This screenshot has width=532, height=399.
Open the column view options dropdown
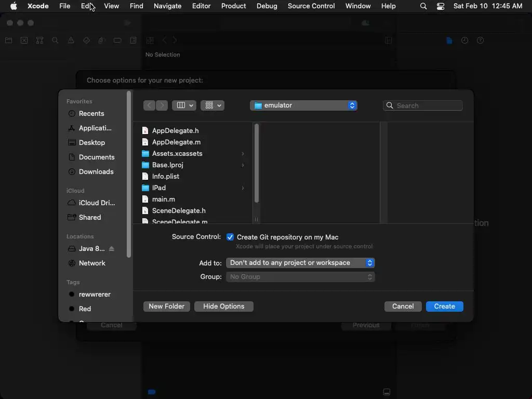pos(184,105)
